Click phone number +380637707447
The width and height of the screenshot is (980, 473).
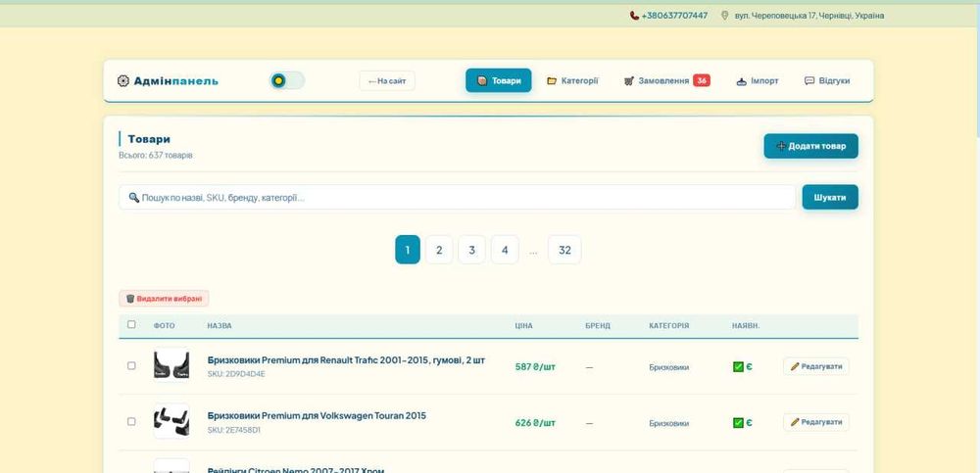pos(674,16)
